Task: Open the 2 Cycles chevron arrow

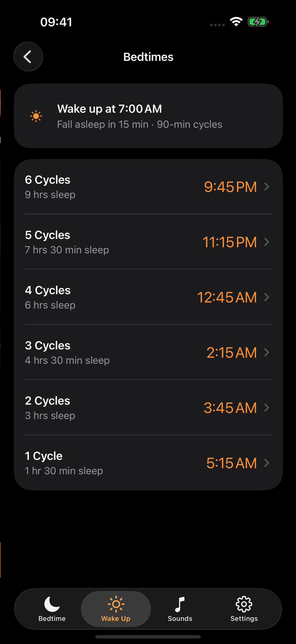Action: click(267, 408)
